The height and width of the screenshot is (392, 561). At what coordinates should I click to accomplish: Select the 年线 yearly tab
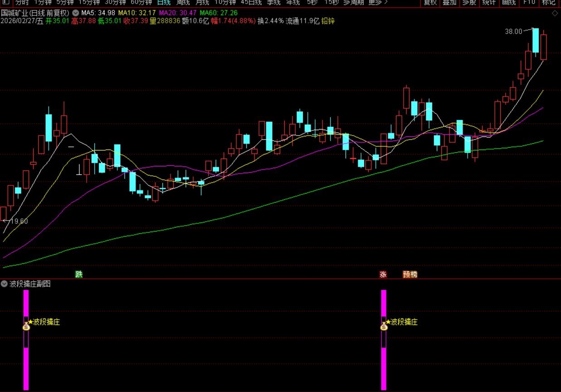[293, 2]
